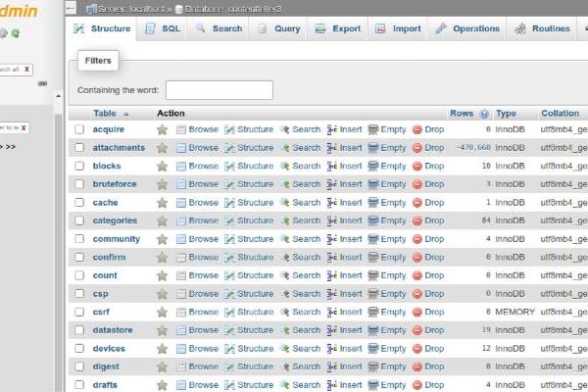Click the star icon for count table

pyautogui.click(x=162, y=275)
